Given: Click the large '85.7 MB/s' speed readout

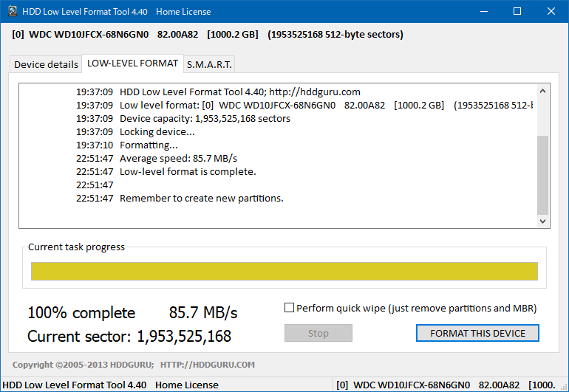Looking at the screenshot, I should pos(203,312).
